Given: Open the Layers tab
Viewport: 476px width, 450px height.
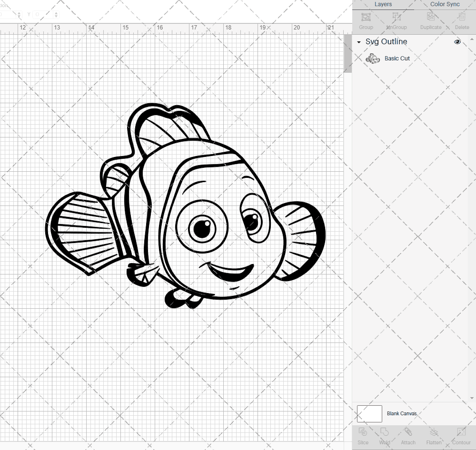Looking at the screenshot, I should tap(383, 4).
